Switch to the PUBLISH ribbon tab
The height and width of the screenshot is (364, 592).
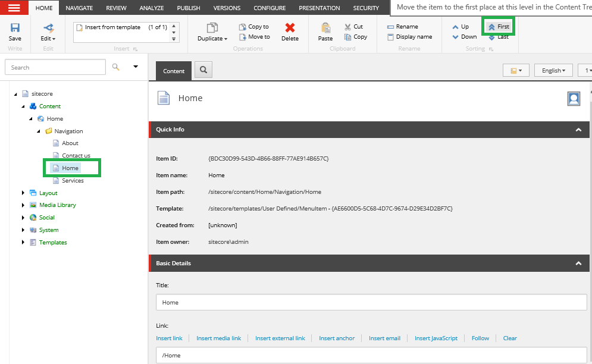point(188,8)
